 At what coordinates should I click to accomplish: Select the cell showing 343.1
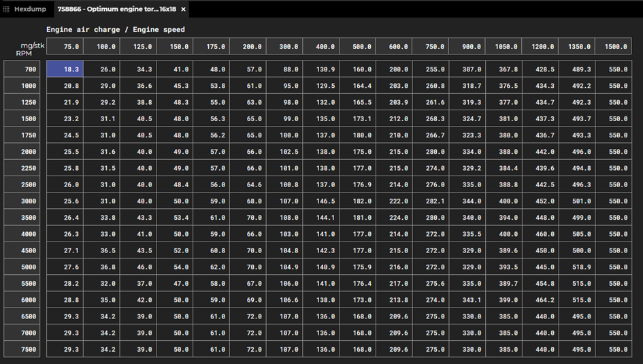coord(467,300)
